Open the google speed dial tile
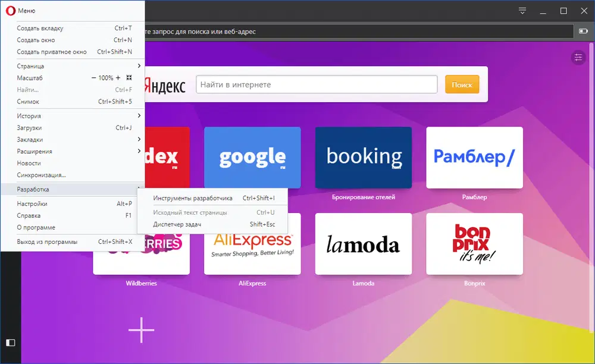The width and height of the screenshot is (595, 364). click(x=252, y=158)
